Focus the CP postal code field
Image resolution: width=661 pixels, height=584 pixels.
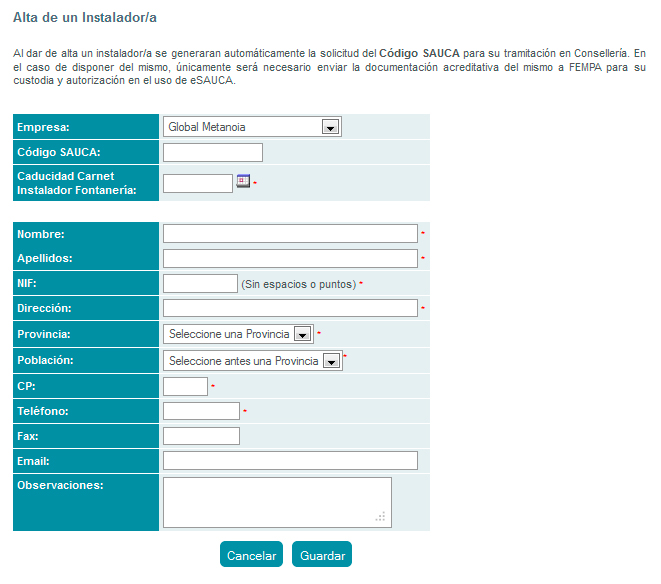click(x=185, y=386)
